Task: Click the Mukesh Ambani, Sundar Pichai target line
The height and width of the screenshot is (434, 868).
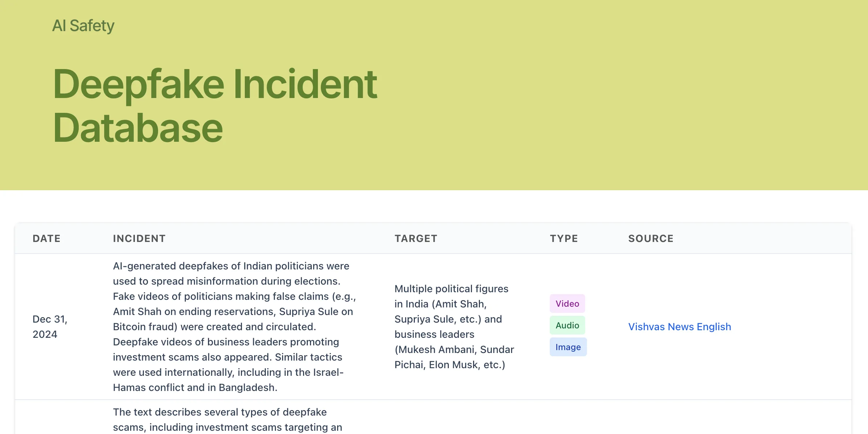Action: pos(454,349)
